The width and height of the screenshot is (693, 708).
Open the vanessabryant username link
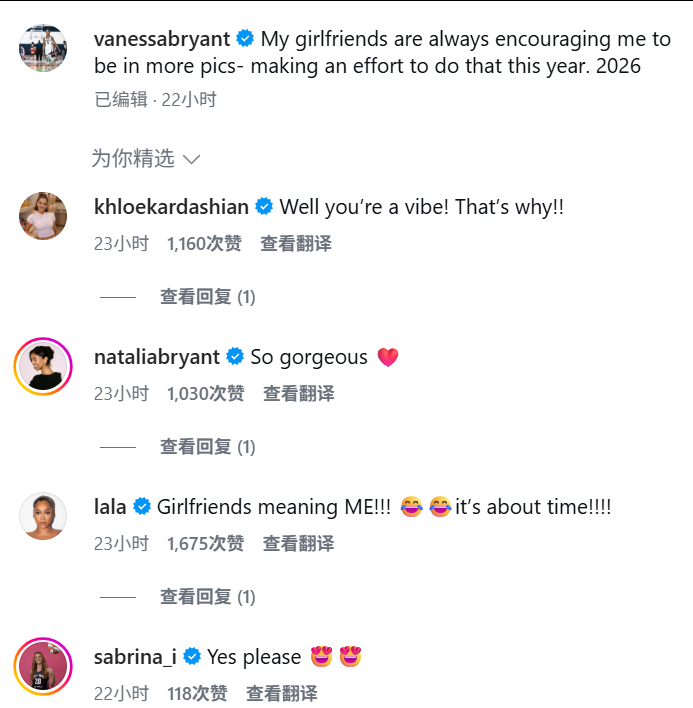click(161, 40)
